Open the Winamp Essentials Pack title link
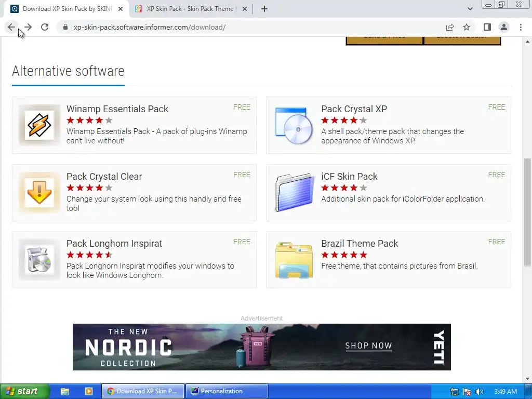This screenshot has width=532, height=399. click(117, 109)
